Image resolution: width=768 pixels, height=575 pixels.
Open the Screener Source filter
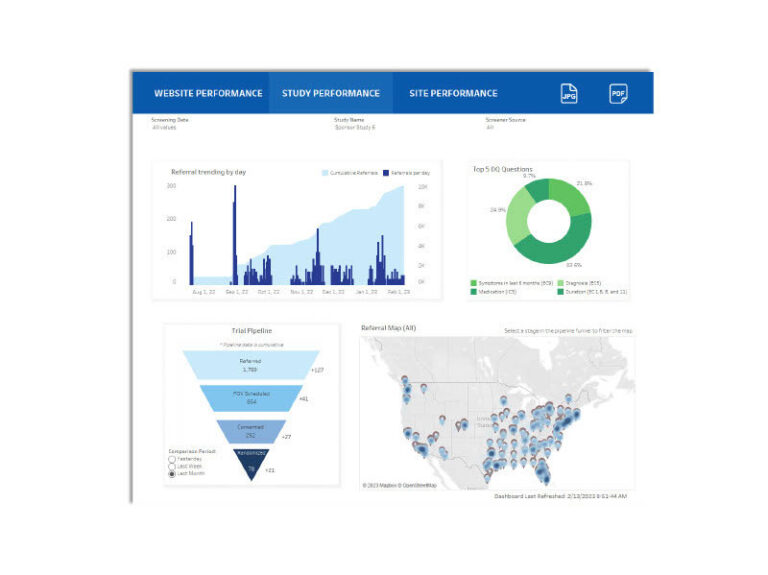505,124
